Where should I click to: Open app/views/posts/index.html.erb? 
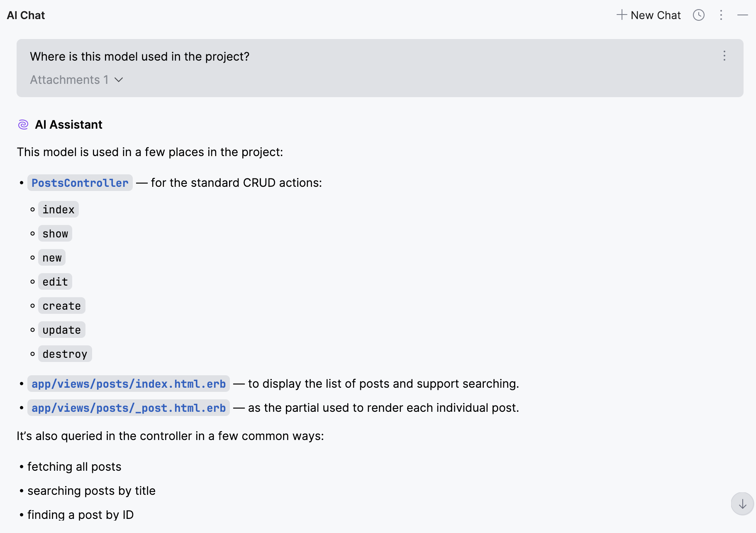pos(129,384)
